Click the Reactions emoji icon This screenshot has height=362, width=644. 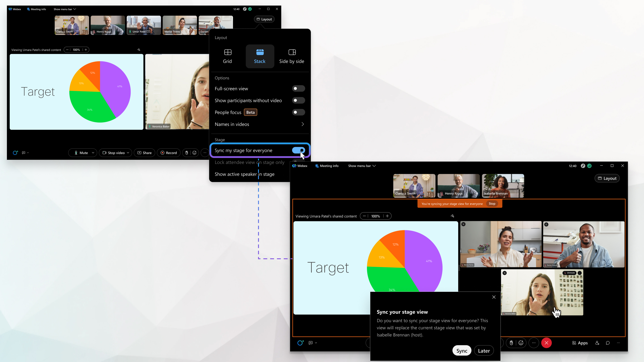point(521,343)
